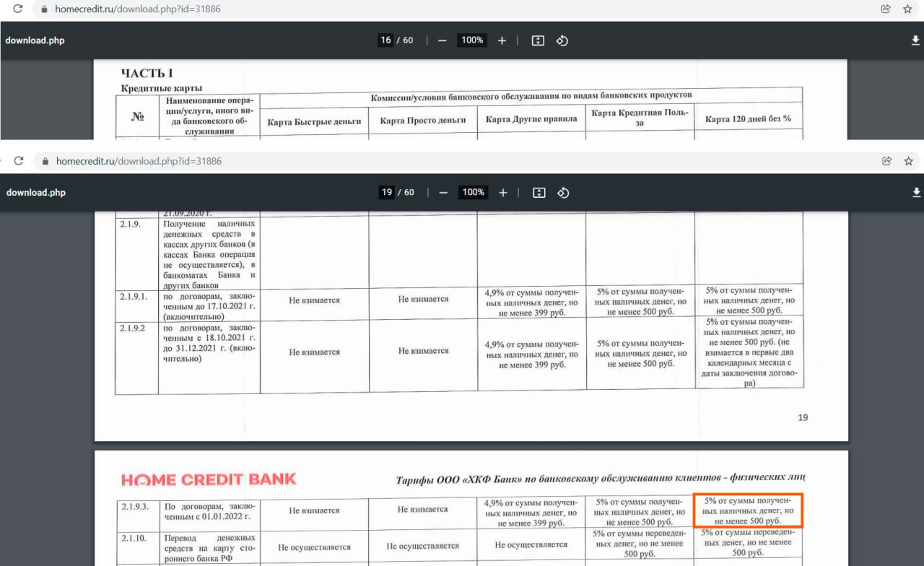This screenshot has height=566, width=924.
Task: Click the 100% zoom field beside page 19
Action: click(x=474, y=193)
